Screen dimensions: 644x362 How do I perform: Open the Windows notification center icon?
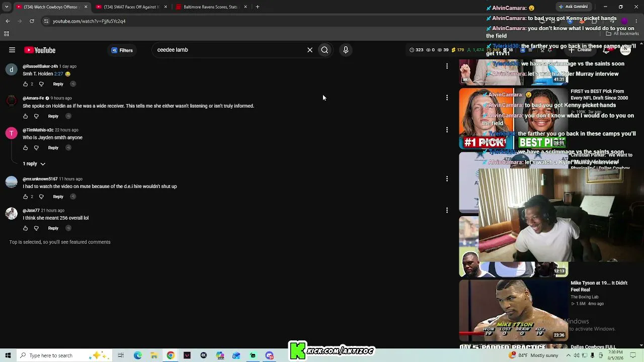point(633,355)
